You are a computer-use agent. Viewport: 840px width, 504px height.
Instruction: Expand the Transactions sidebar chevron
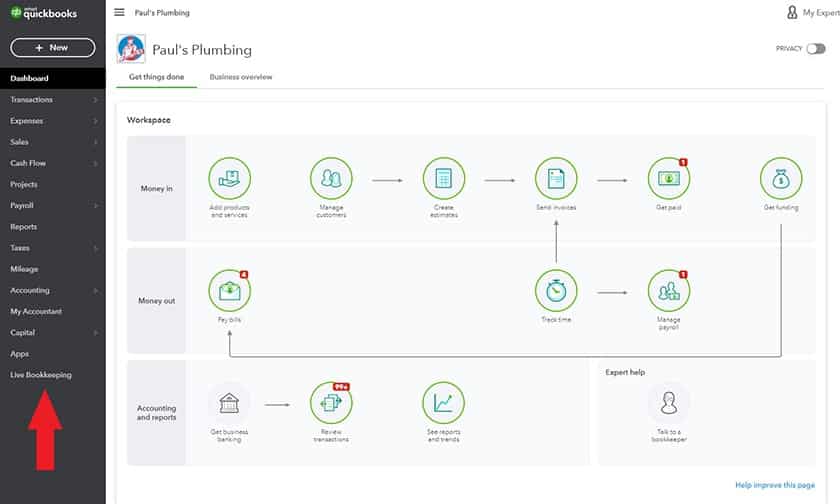pos(95,100)
